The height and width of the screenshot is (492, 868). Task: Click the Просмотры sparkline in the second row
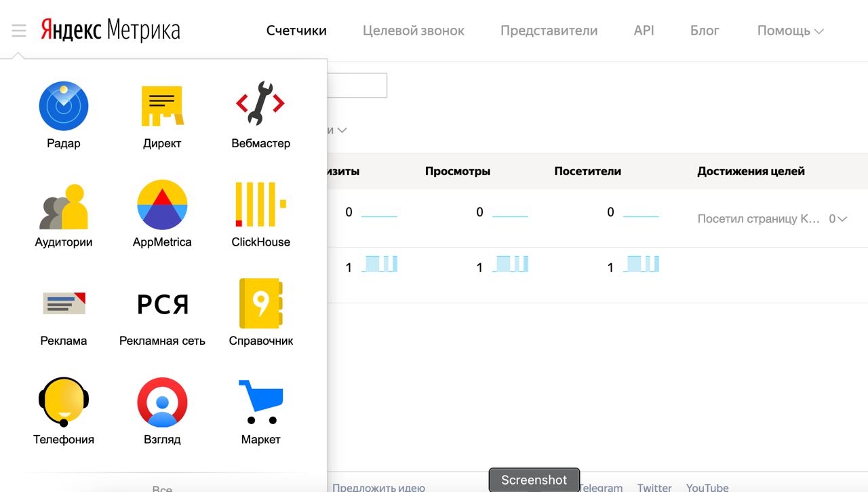(x=511, y=265)
